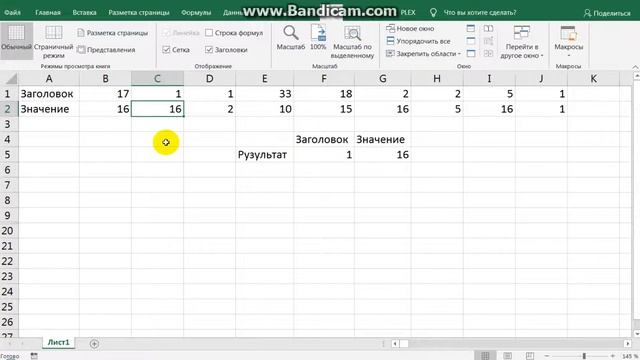Open the Масштаб zoom dialog
This screenshot has height=360, width=640.
tap(291, 38)
